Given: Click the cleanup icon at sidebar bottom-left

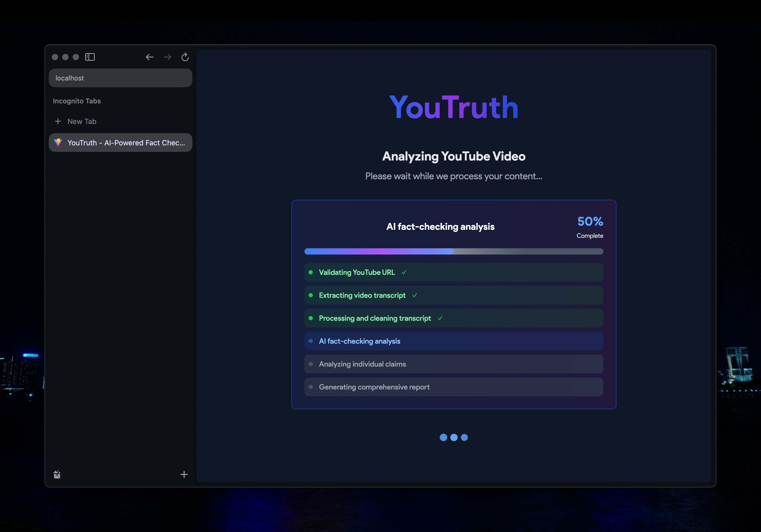Looking at the screenshot, I should click(x=57, y=474).
